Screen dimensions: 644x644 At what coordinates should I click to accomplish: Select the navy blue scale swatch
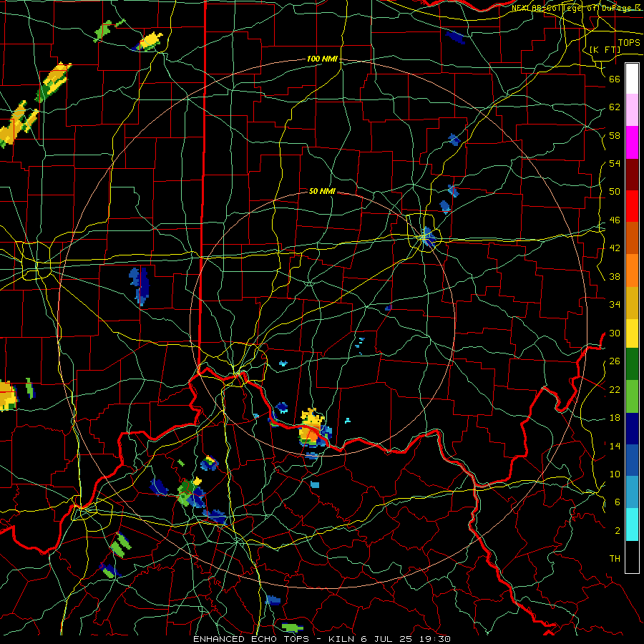[x=632, y=429]
